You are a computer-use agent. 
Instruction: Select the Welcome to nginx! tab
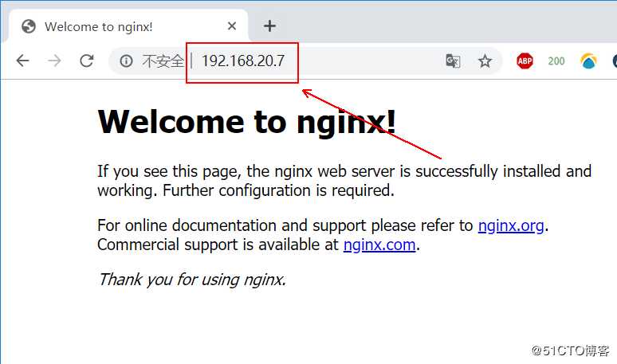[x=128, y=26]
